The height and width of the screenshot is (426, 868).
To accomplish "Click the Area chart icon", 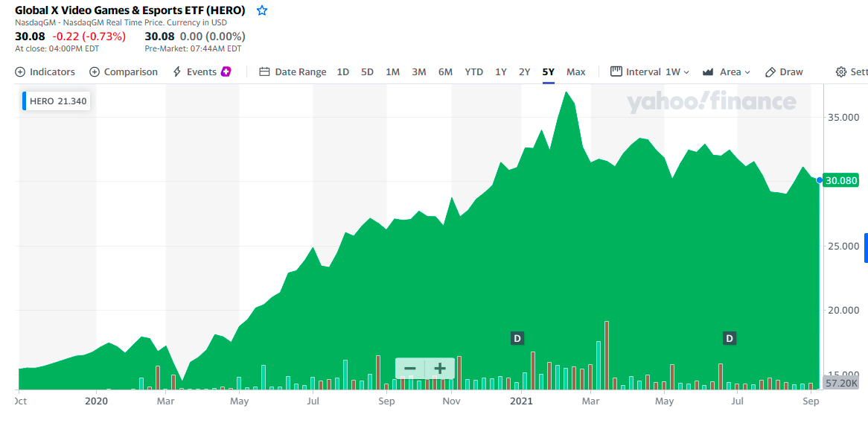I will [707, 72].
